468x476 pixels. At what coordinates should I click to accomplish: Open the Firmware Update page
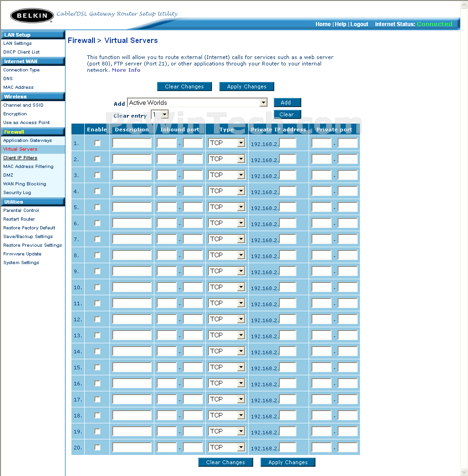tap(22, 254)
